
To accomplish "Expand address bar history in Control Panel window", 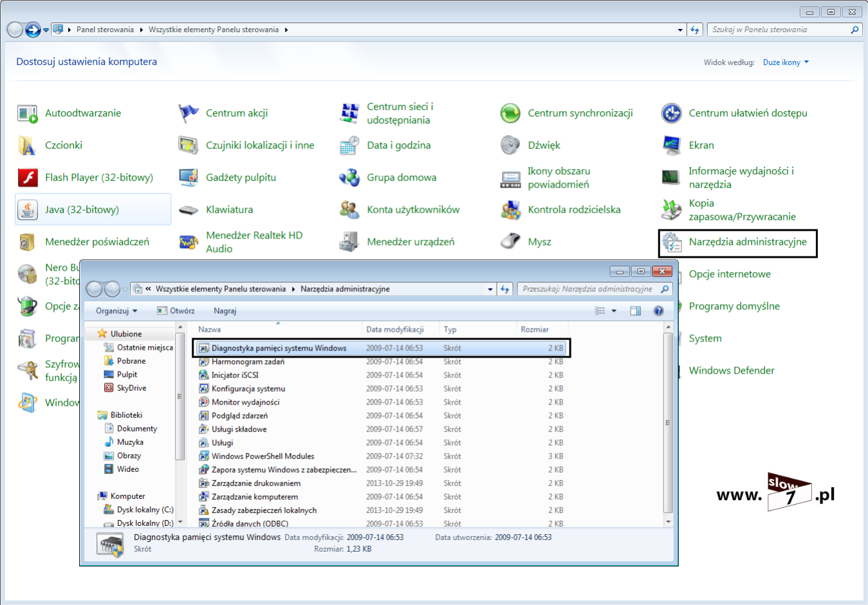I will (681, 30).
